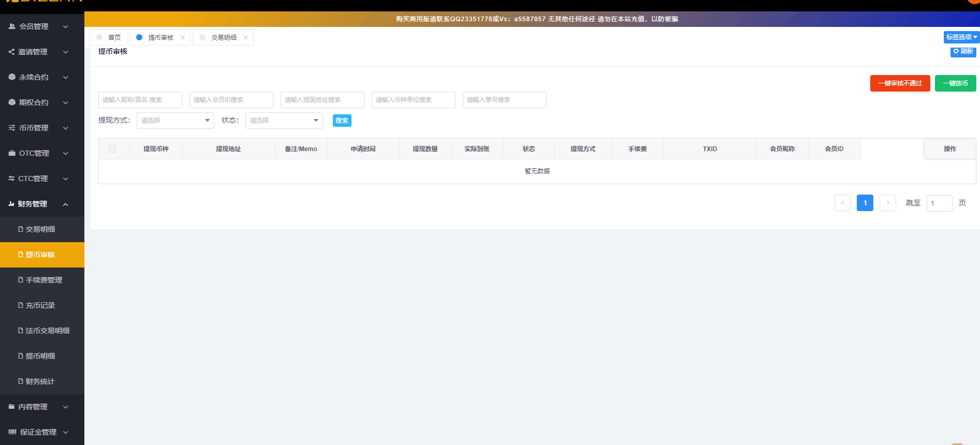This screenshot has height=445, width=980.
Task: Click the red 一键审核不通过 button
Action: click(x=900, y=83)
